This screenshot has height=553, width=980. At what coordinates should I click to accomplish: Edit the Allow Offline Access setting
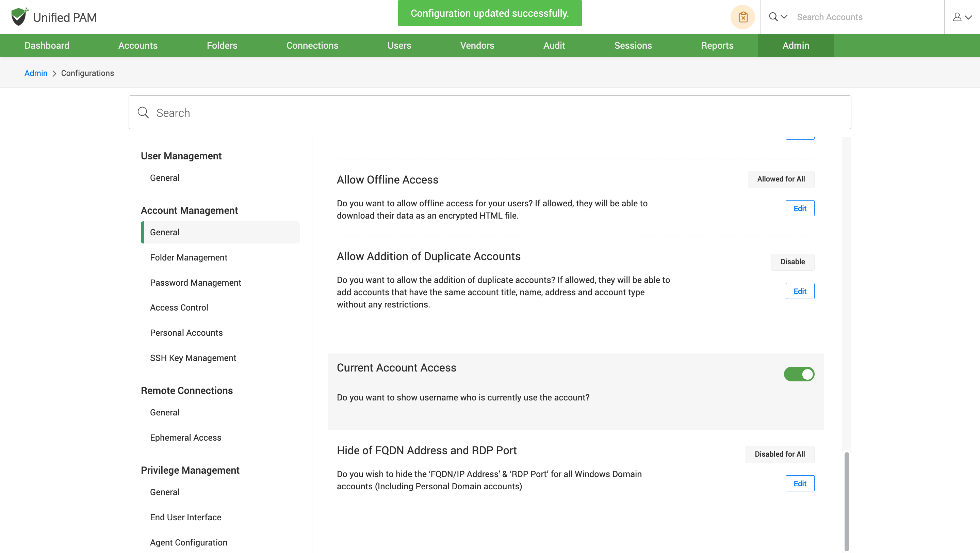[800, 208]
